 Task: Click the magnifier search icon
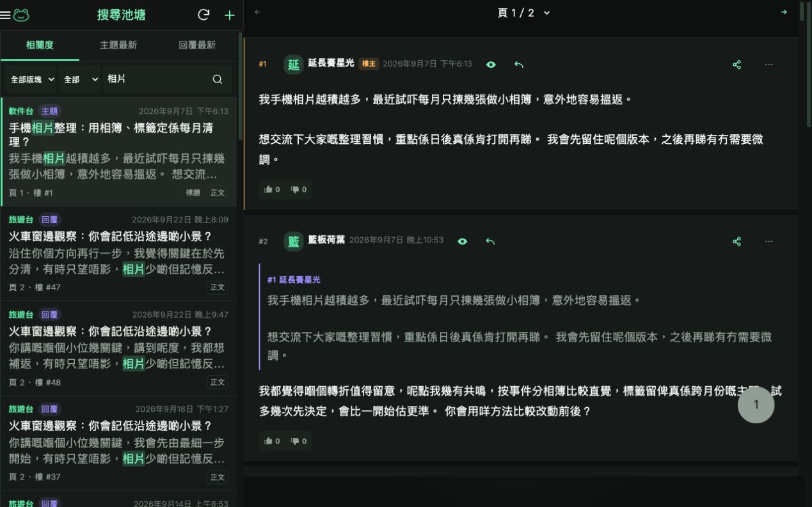pos(218,79)
